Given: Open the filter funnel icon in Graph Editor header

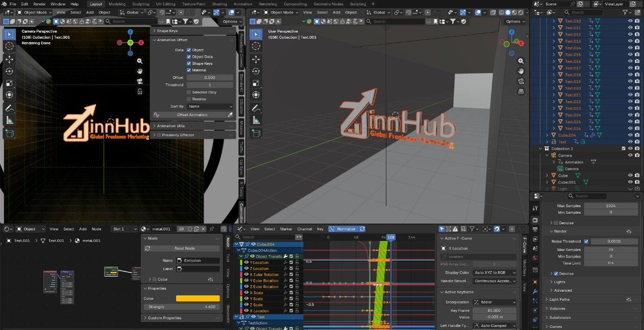Looking at the screenshot, I should click(473, 229).
